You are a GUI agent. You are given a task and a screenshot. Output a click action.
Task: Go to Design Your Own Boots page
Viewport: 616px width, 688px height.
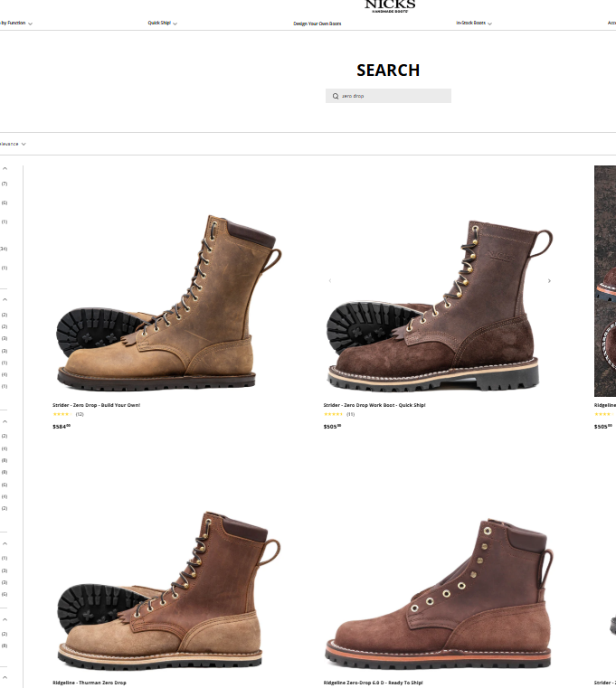[317, 24]
